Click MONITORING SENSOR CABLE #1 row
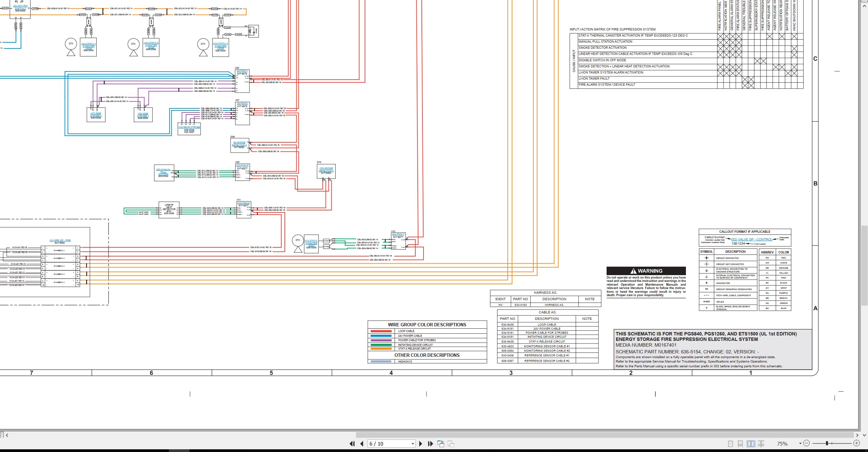This screenshot has width=868, height=452. [548, 346]
